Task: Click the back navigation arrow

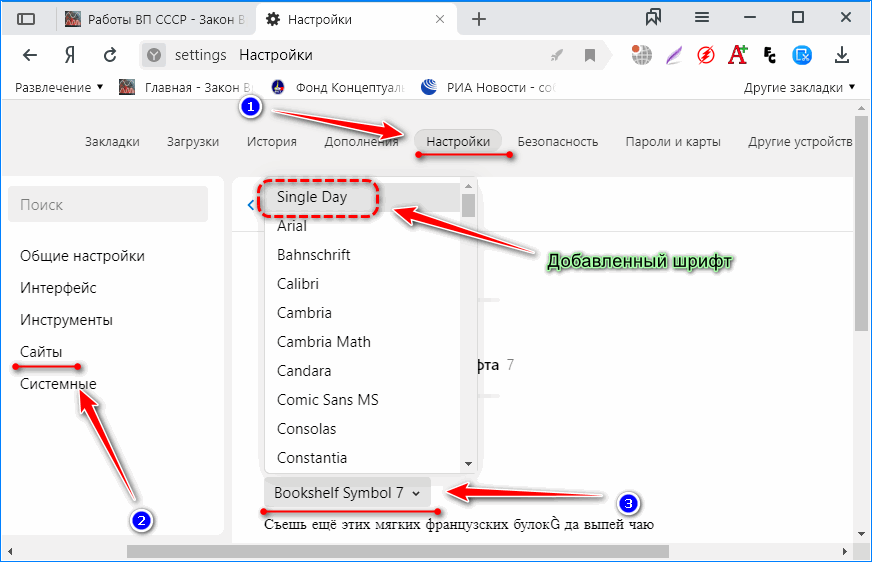Action: tap(30, 55)
